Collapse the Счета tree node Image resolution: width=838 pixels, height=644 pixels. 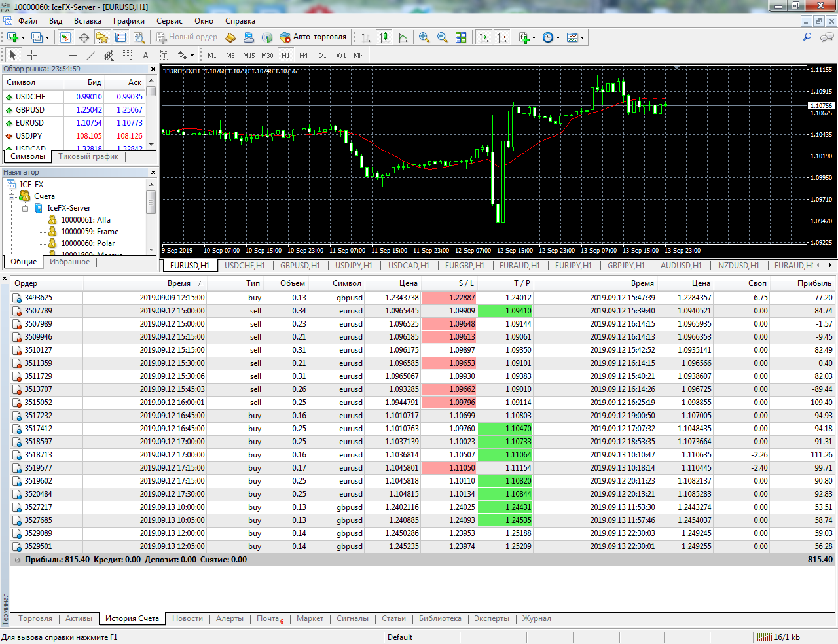pyautogui.click(x=12, y=197)
